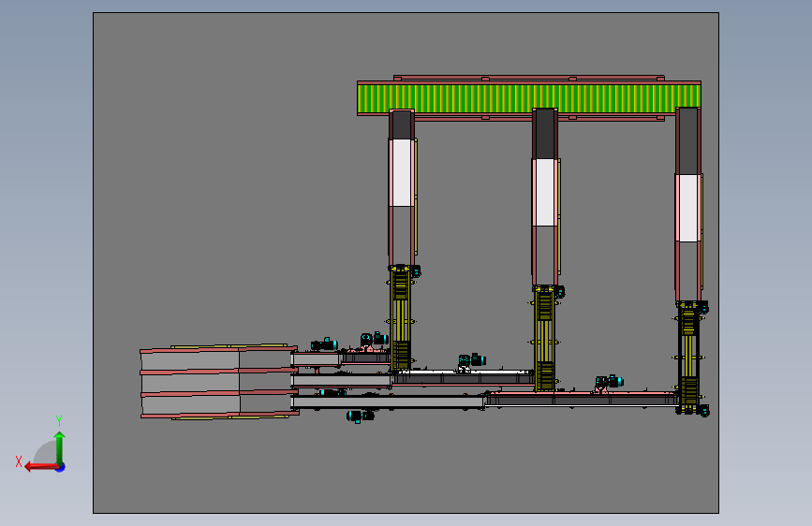Select the yellow lift frame under the middle vertical conveyor
Image resolution: width=812 pixels, height=526 pixels.
(x=544, y=338)
